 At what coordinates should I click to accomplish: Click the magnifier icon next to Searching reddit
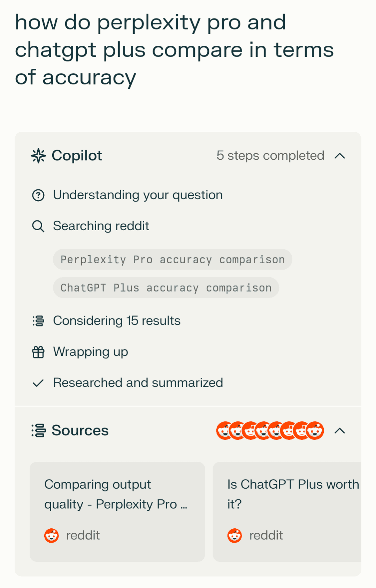[38, 226]
